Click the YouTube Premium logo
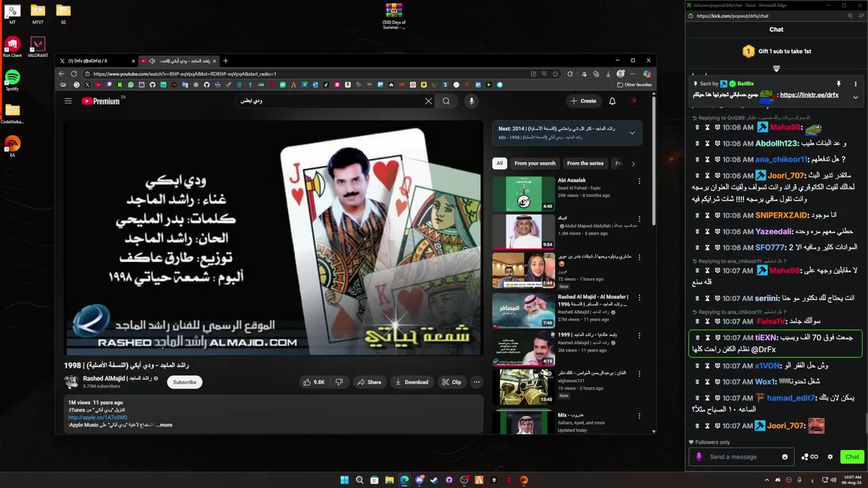This screenshot has height=488, width=868. (x=100, y=101)
